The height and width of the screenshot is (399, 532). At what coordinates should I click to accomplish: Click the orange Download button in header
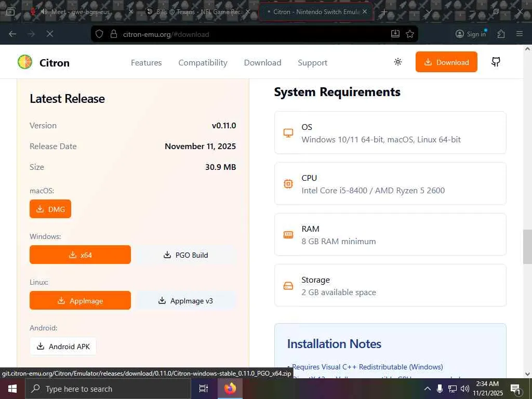(x=446, y=62)
